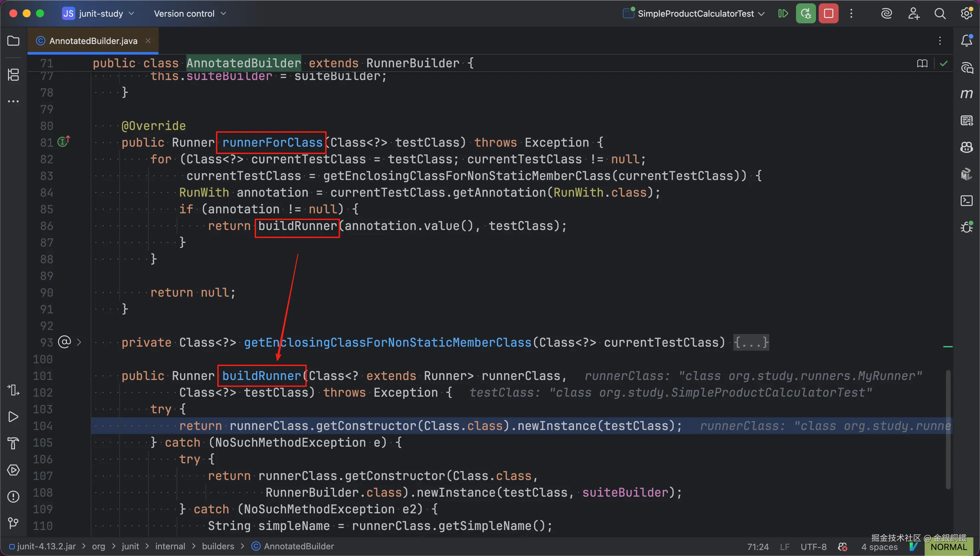Click the NORMAL vim mode indicator
This screenshot has height=556, width=980.
click(948, 547)
